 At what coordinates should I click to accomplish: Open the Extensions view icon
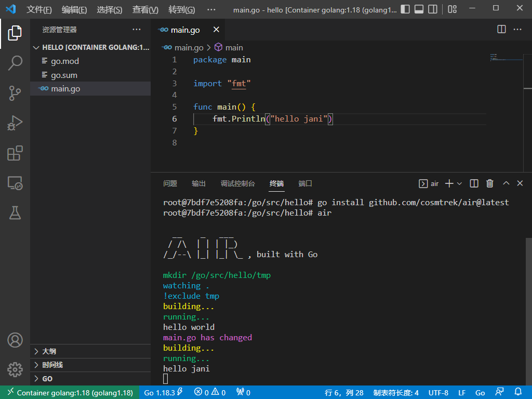tap(15, 153)
